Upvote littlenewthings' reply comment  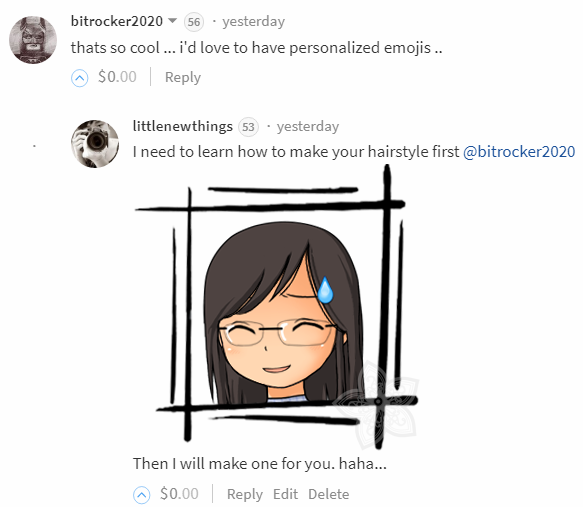click(x=141, y=495)
